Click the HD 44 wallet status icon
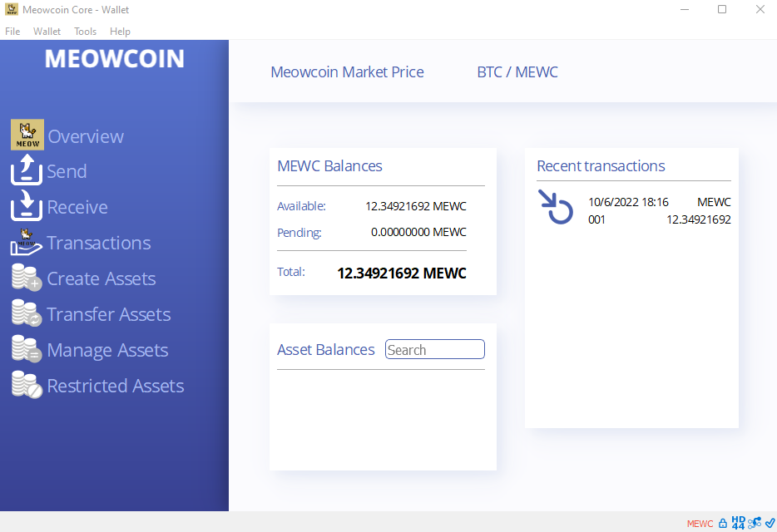Screen dimensions: 777x532 pos(739,523)
